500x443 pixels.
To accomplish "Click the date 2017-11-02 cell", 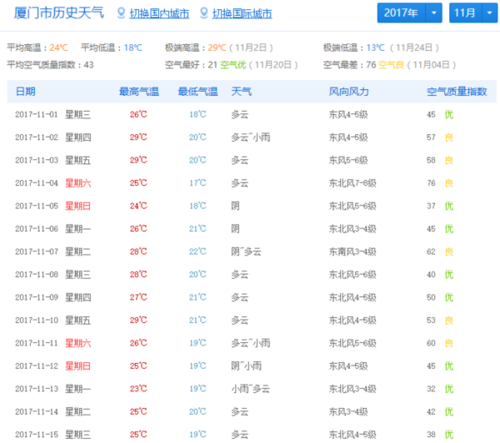I will pos(36,137).
